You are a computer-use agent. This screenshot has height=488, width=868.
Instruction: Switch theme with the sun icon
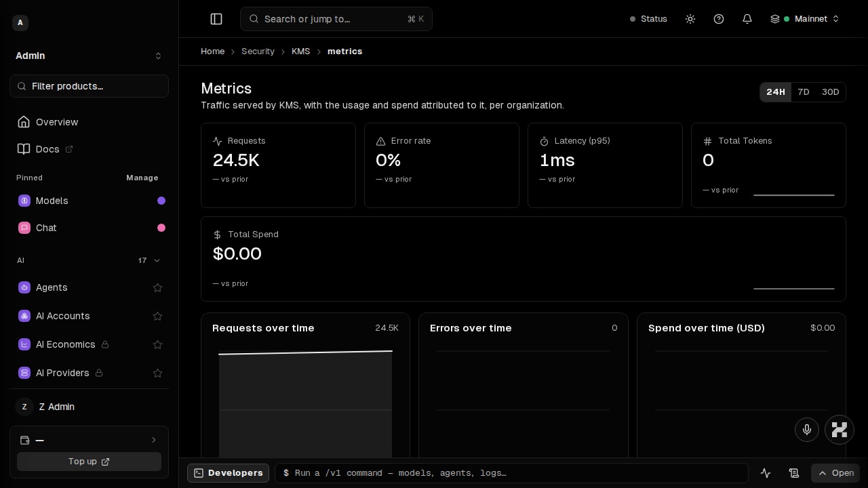tap(690, 19)
